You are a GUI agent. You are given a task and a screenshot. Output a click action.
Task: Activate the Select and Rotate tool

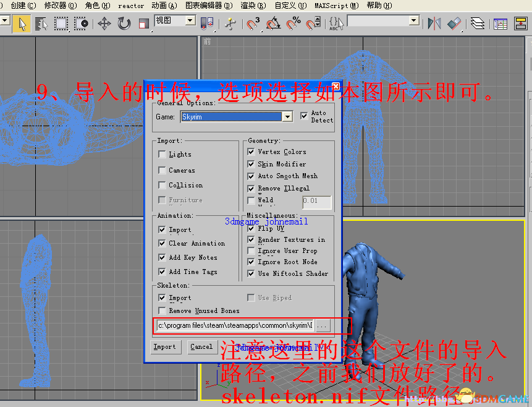tap(124, 24)
